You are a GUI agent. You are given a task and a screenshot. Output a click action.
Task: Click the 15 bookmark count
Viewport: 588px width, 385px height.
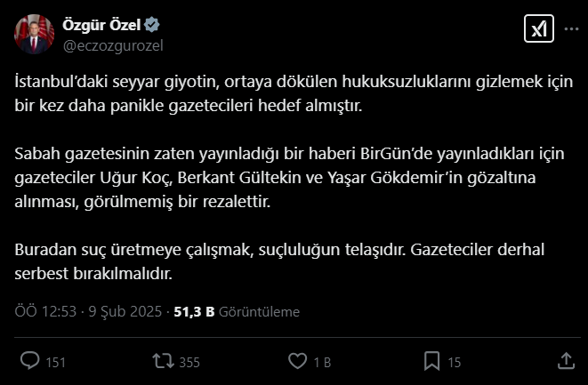(x=454, y=362)
